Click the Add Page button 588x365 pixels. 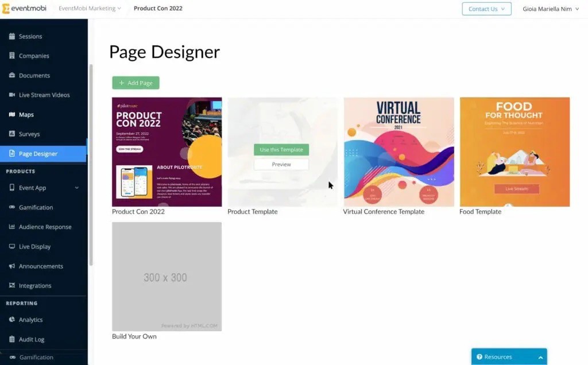[x=136, y=83]
